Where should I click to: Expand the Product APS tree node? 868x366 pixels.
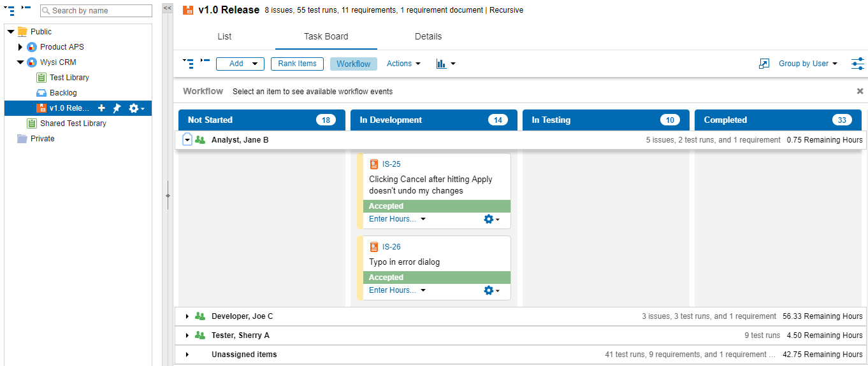[20, 47]
